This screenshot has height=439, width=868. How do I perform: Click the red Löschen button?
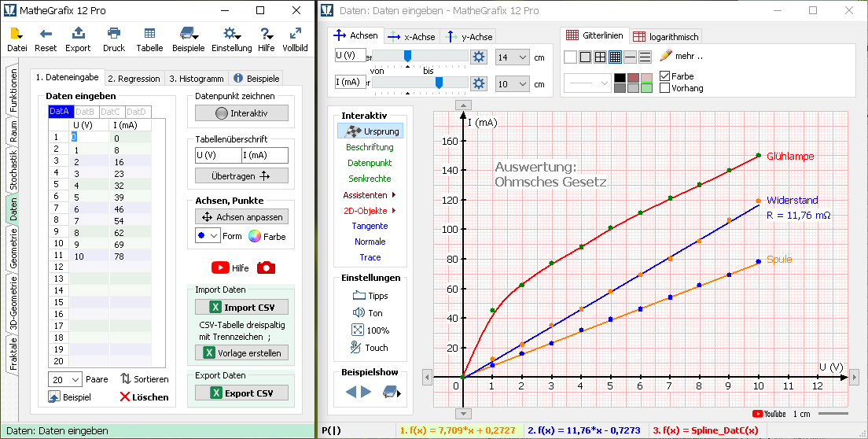[x=144, y=397]
